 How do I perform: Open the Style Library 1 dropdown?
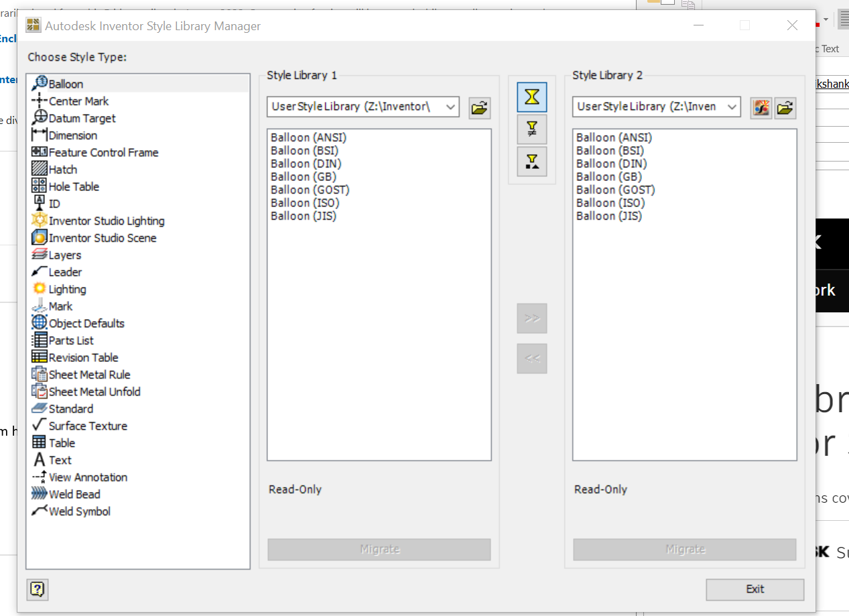(451, 107)
